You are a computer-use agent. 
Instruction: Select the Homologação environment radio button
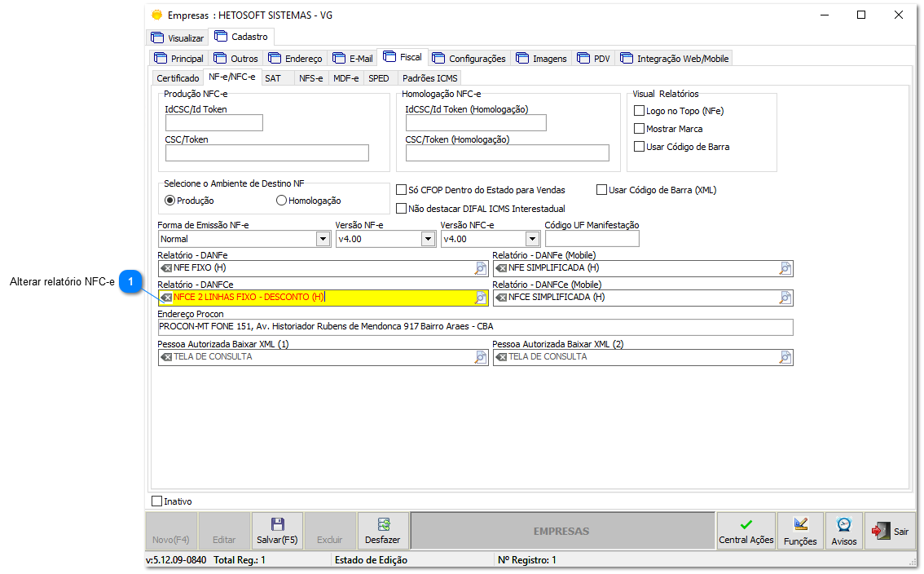pos(282,201)
